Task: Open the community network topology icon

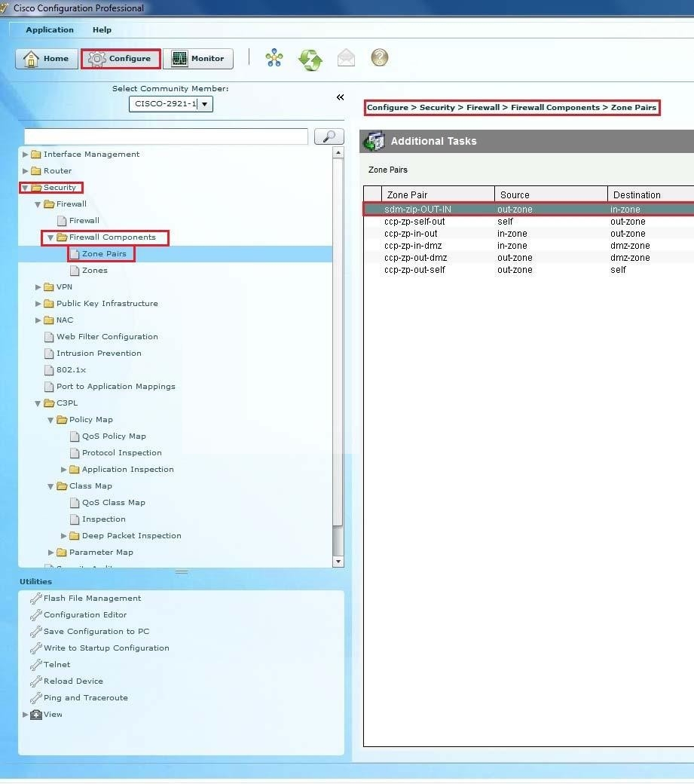Action: (x=274, y=58)
